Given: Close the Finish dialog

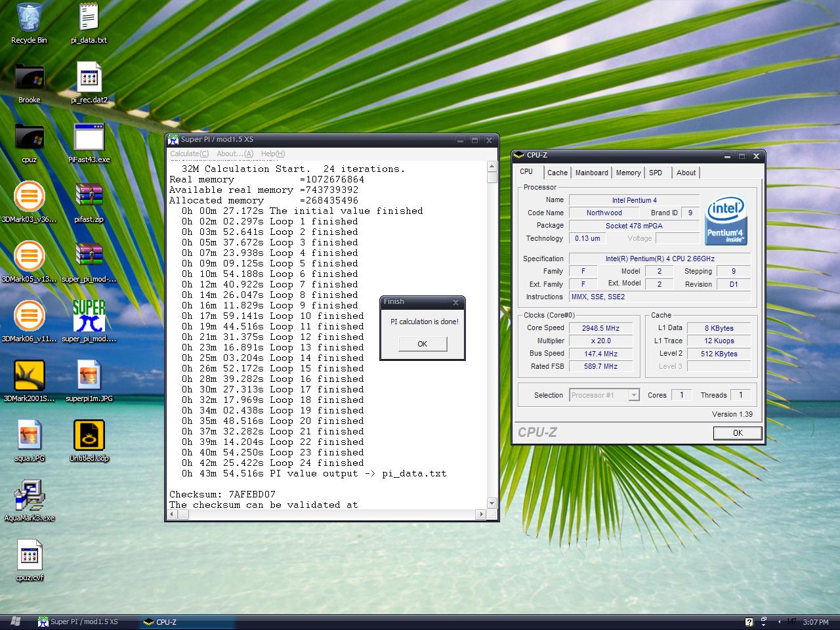Looking at the screenshot, I should click(456, 303).
